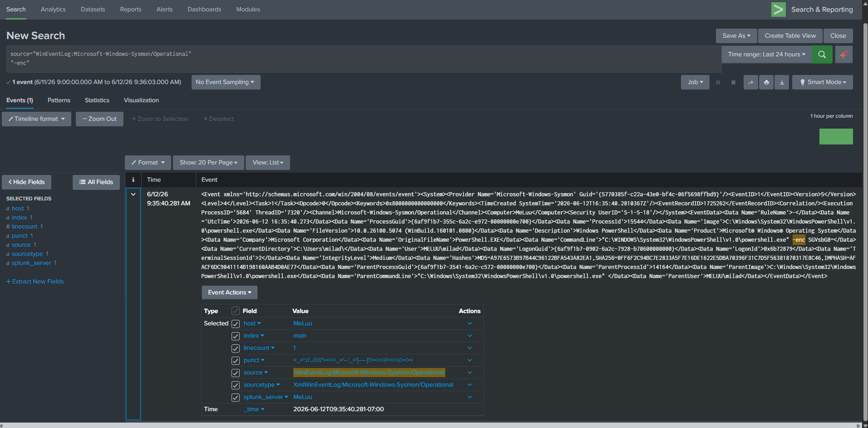Image resolution: width=868 pixels, height=428 pixels.
Task: Click the Close button
Action: [838, 36]
